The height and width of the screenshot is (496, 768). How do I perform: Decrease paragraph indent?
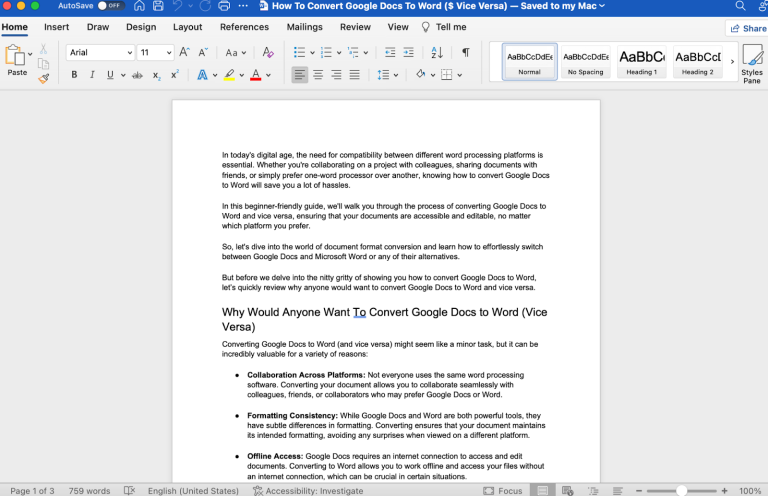[x=390, y=52]
